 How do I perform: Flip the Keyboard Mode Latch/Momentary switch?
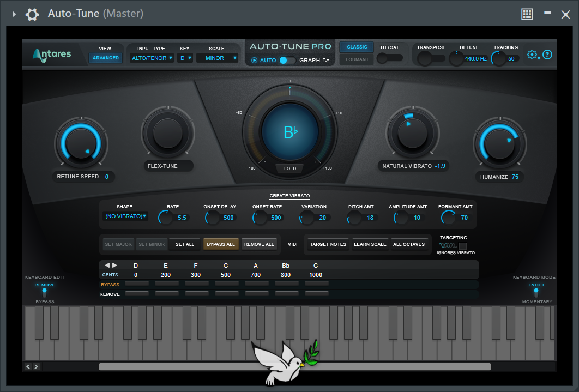click(x=536, y=293)
